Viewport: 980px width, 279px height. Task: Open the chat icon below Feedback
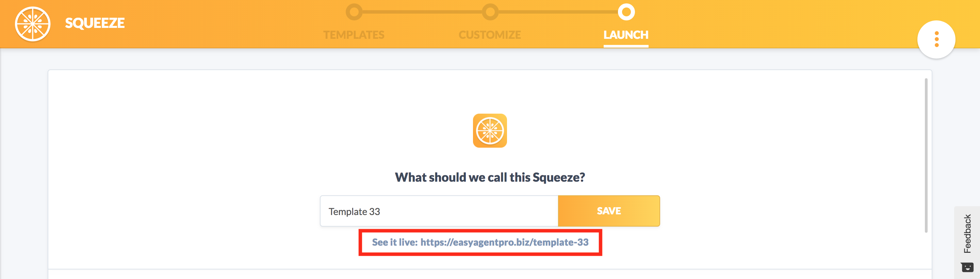[x=967, y=267]
